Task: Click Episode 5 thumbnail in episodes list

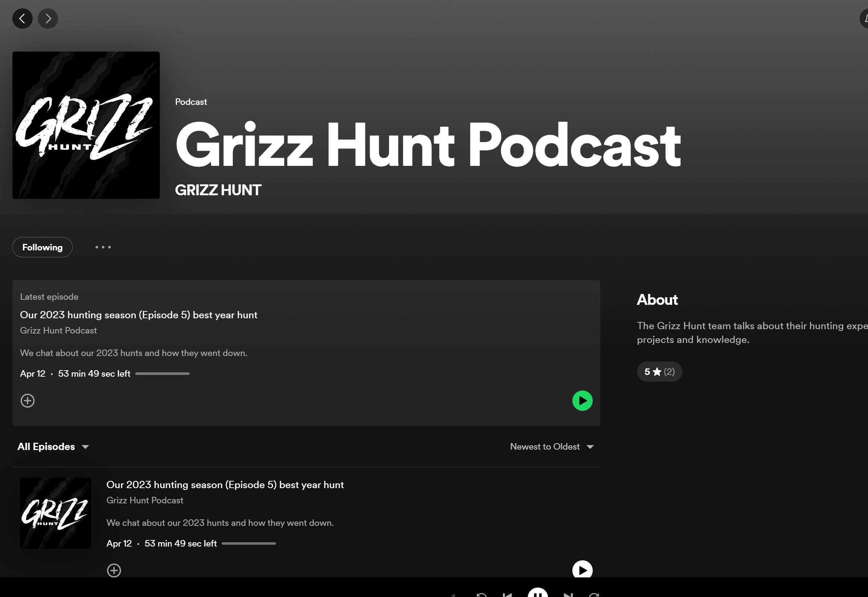Action: pyautogui.click(x=56, y=513)
